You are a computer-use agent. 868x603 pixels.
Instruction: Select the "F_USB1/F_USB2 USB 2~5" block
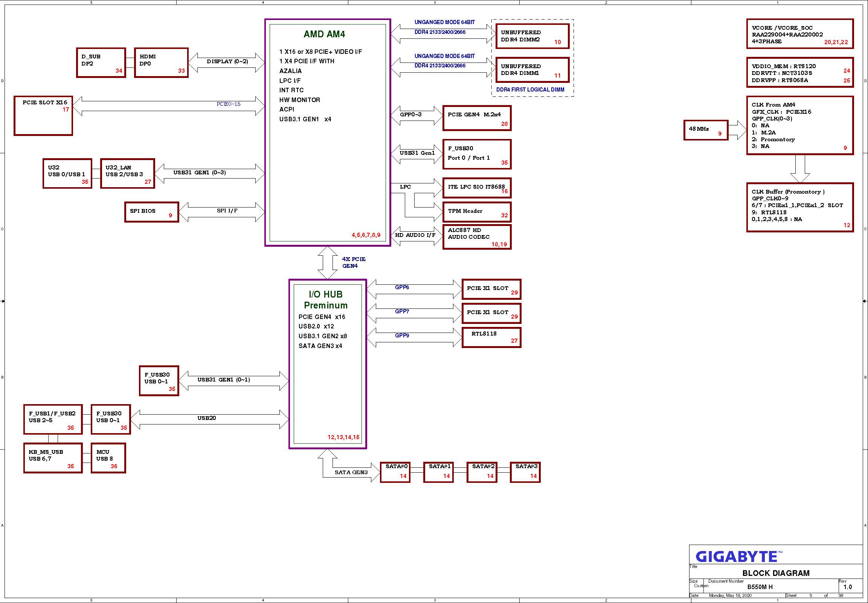(53, 419)
